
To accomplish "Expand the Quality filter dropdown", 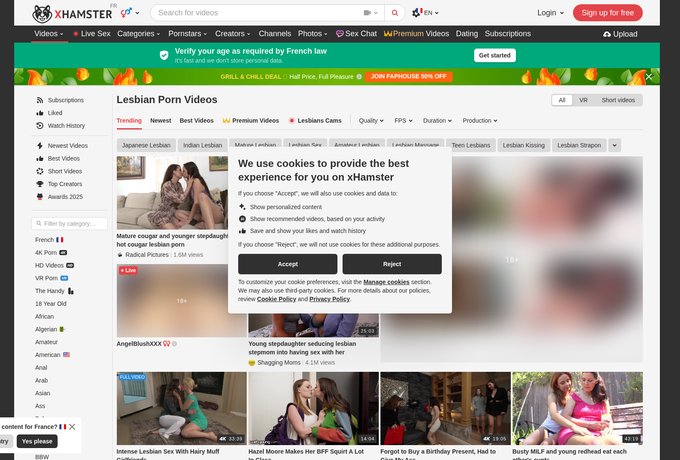I will pyautogui.click(x=371, y=121).
